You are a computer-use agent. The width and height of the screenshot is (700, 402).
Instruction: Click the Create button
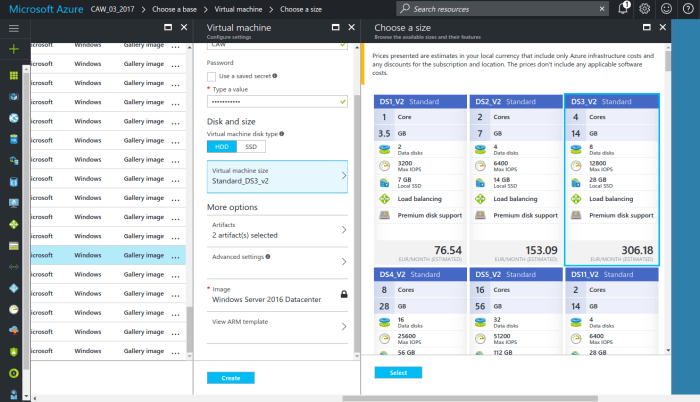(231, 378)
